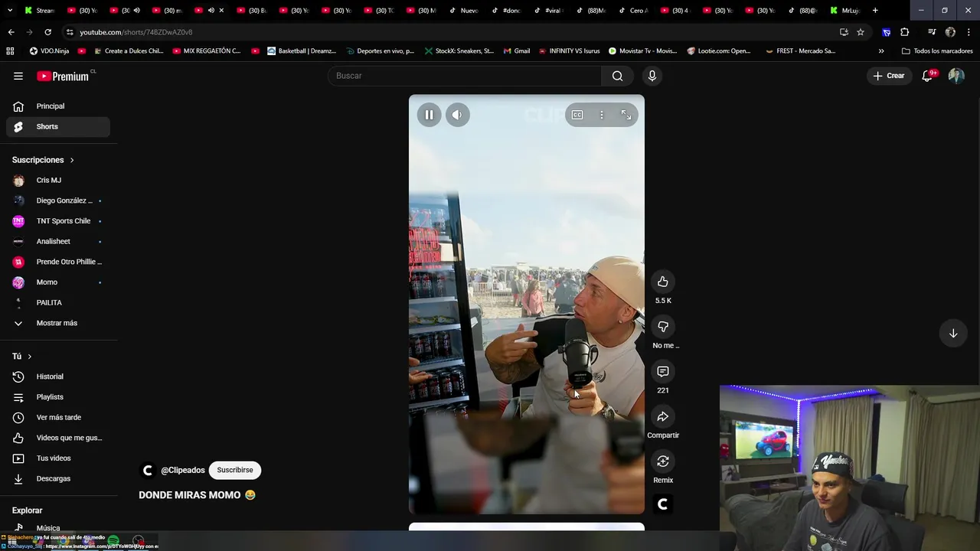The height and width of the screenshot is (551, 980).
Task: Open the Crear menu
Action: (889, 76)
